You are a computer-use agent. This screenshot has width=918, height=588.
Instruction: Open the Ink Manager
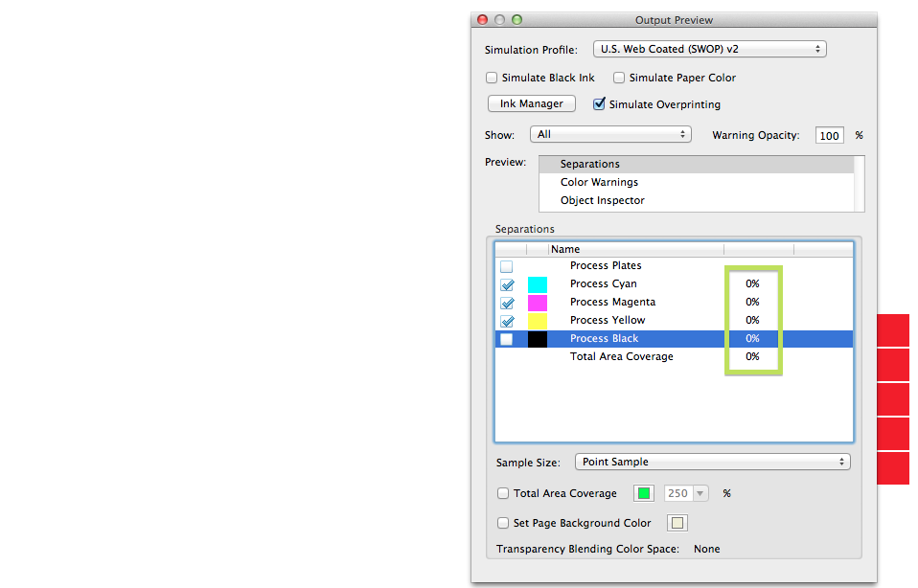coord(531,103)
